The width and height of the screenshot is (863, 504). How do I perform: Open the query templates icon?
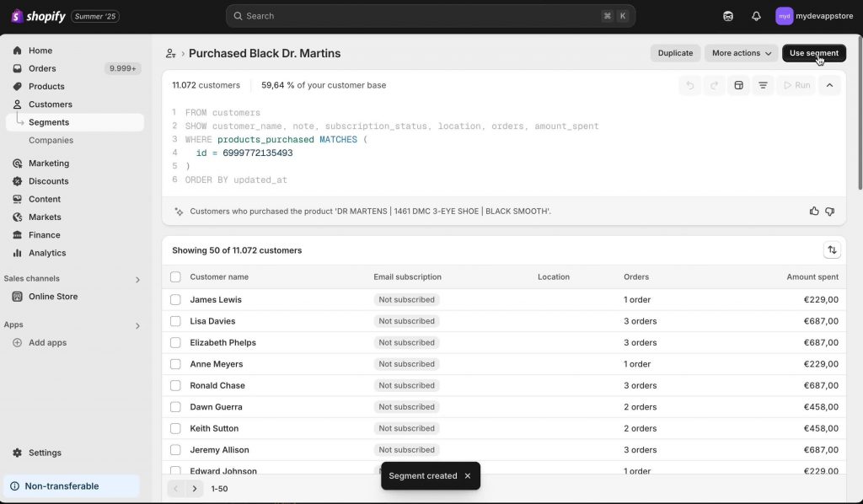(x=738, y=85)
